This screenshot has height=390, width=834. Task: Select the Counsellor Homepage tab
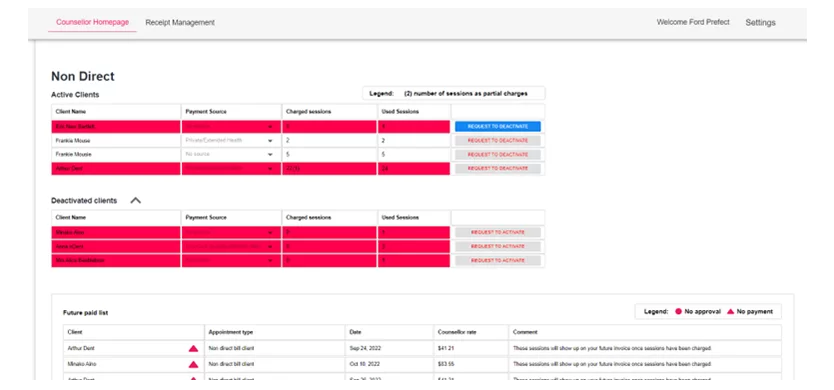tap(93, 22)
